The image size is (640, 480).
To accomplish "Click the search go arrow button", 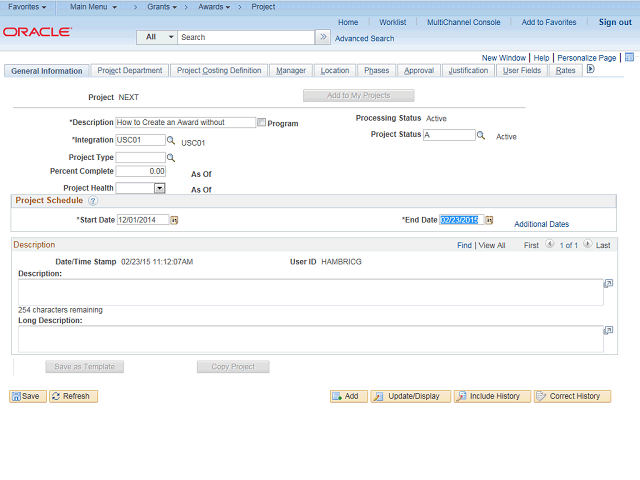I will (x=323, y=37).
